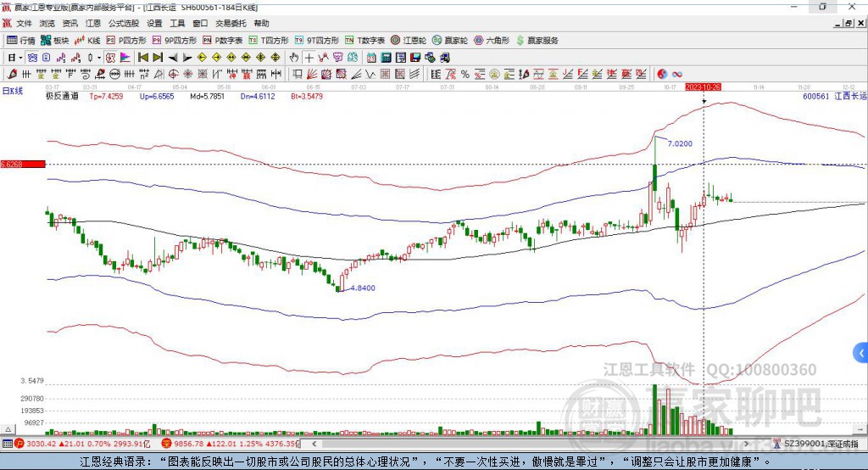Switch to the K线 candlestick chart view
This screenshot has width=868, height=470.
[x=87, y=41]
